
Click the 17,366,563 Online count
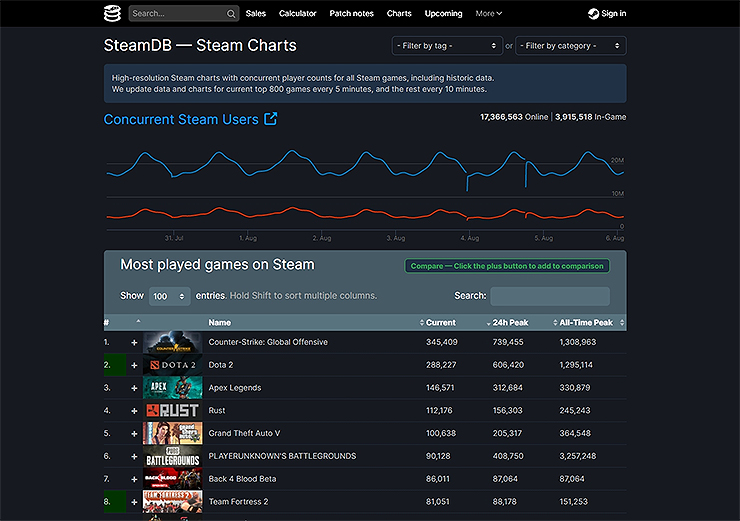point(514,117)
